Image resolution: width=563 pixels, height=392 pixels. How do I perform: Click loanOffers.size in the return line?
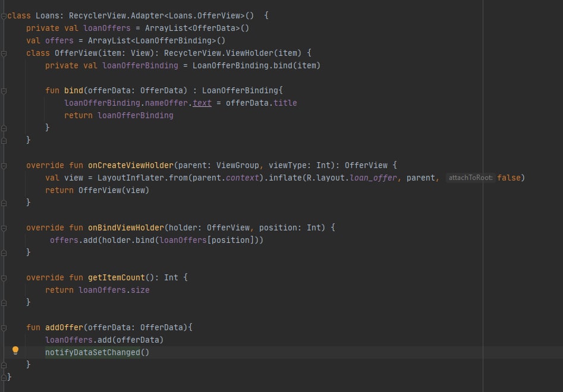[114, 290]
